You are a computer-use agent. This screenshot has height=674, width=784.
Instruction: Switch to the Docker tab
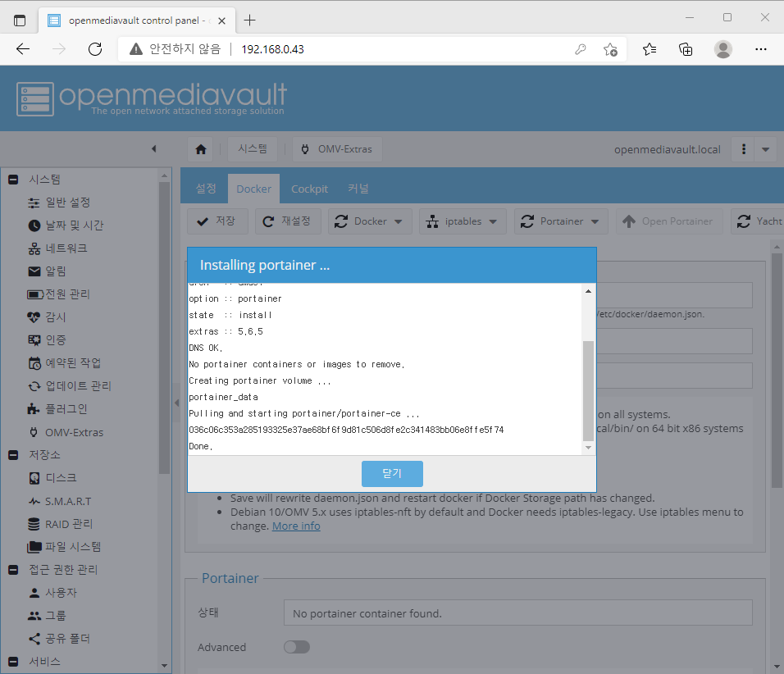(x=253, y=189)
